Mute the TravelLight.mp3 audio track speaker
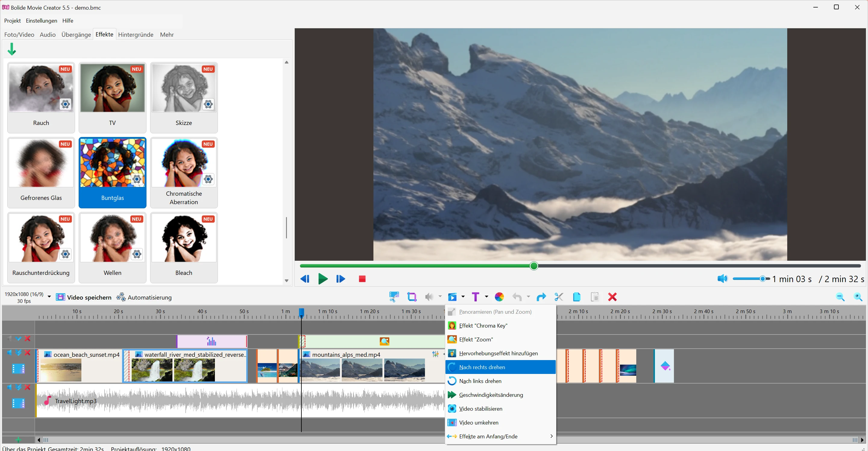Image resolution: width=868 pixels, height=451 pixels. (9, 387)
